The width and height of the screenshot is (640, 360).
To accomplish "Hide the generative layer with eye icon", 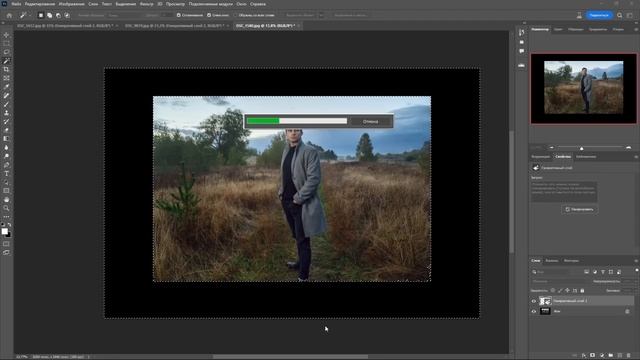I will coord(533,301).
